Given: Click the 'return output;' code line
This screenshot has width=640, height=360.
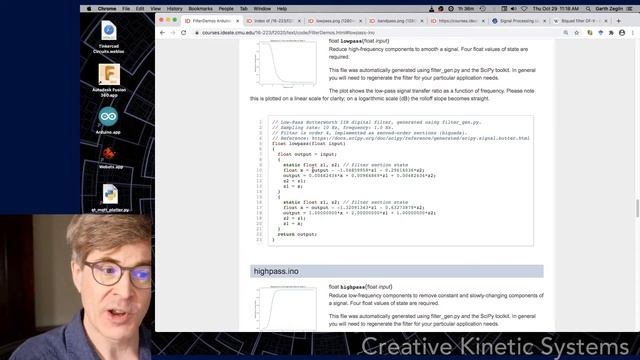Looking at the screenshot, I should tap(297, 234).
